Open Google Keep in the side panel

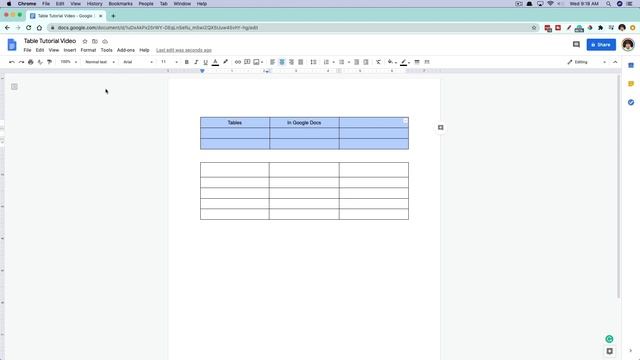coord(631,84)
